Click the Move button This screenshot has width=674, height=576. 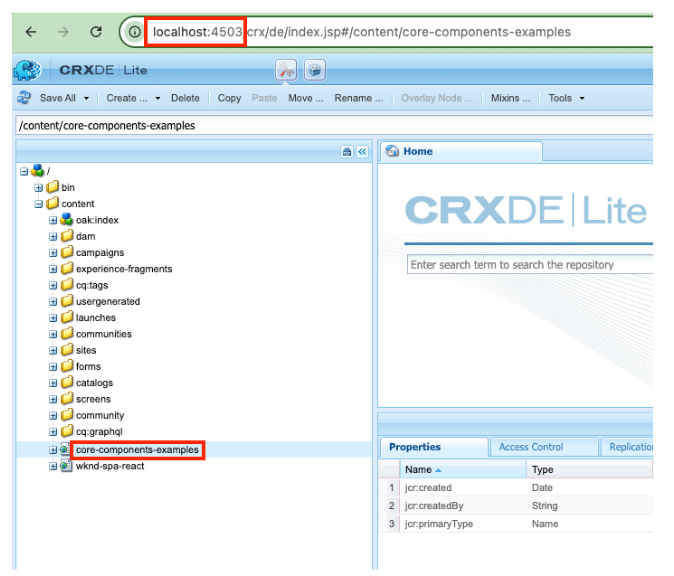pyautogui.click(x=306, y=98)
